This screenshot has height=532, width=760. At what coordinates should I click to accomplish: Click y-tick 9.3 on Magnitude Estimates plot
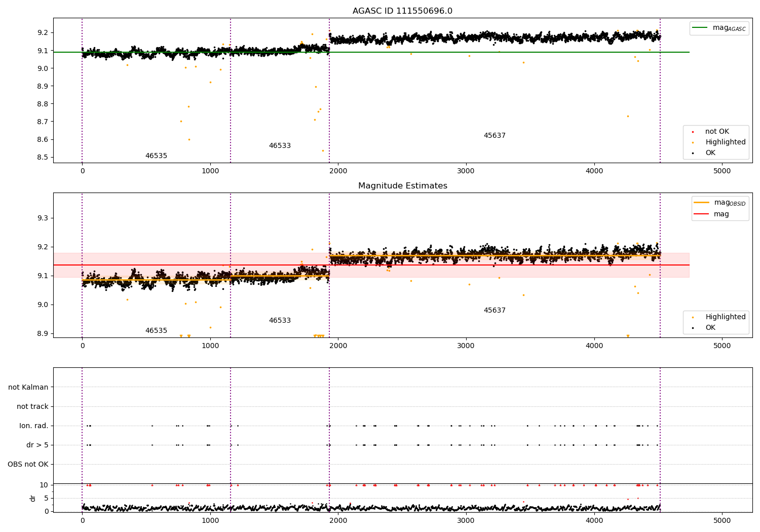pos(43,218)
